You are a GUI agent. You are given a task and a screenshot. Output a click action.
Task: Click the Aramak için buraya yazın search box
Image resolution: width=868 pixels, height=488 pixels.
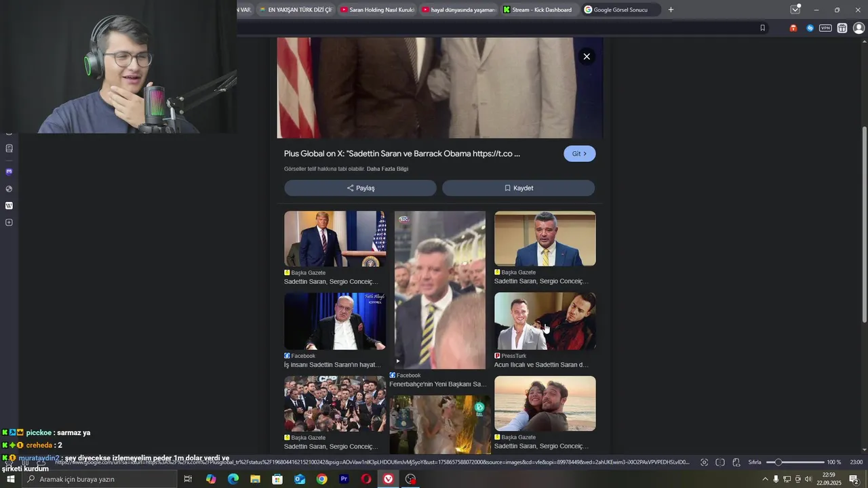[x=99, y=479]
